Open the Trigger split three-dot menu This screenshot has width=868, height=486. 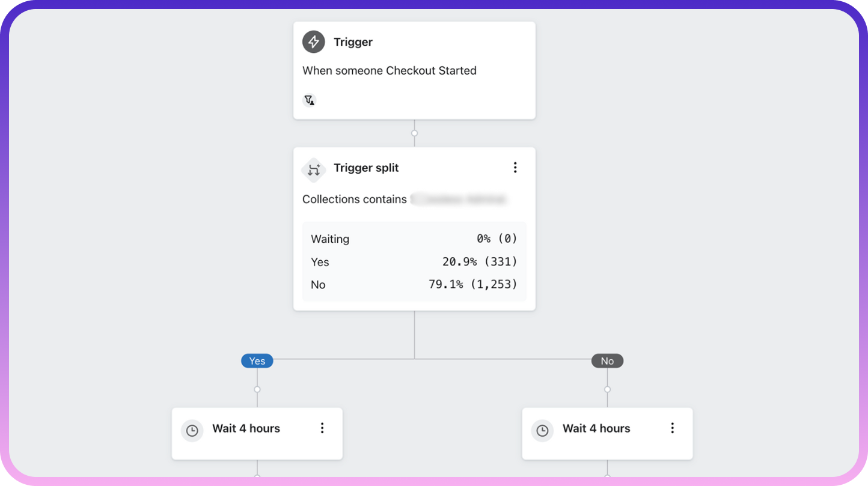click(515, 168)
